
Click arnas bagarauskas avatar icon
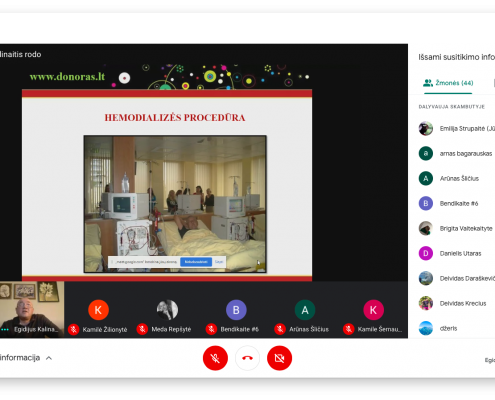click(426, 153)
